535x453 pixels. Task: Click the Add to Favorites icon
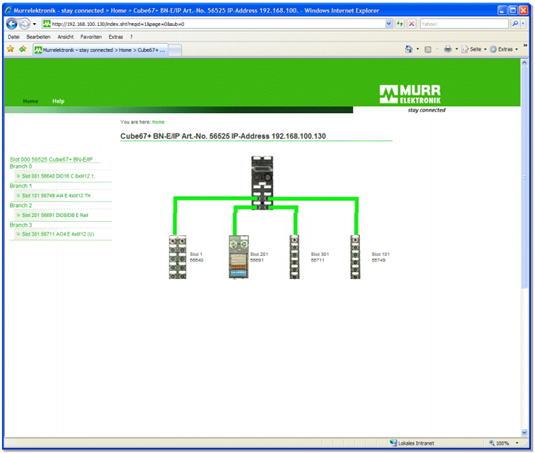pyautogui.click(x=23, y=49)
